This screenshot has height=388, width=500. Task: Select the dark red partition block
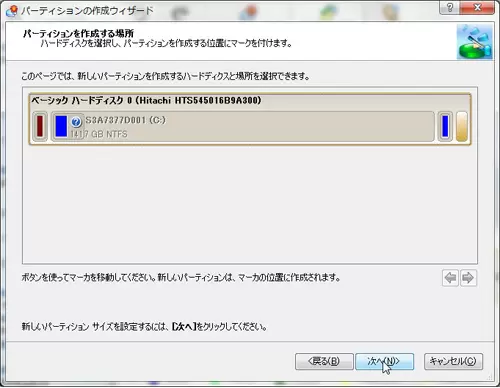tap(40, 126)
